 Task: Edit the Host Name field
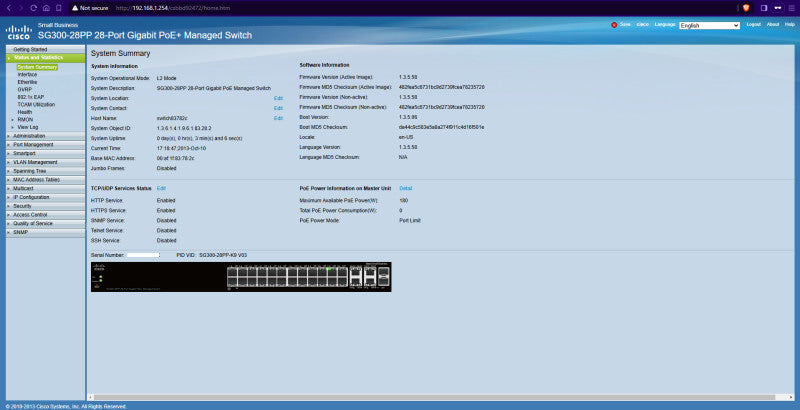coord(278,118)
